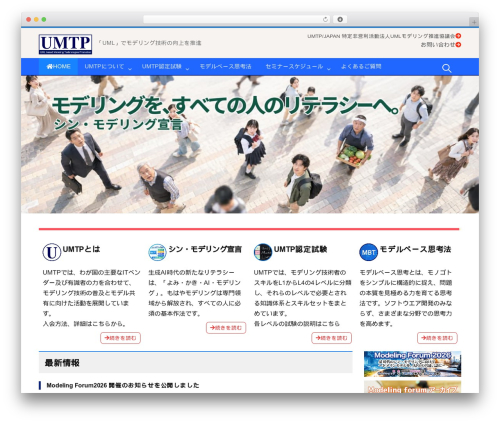Click 続きを読む under UMTP認定試験 card

pyautogui.click(x=332, y=338)
